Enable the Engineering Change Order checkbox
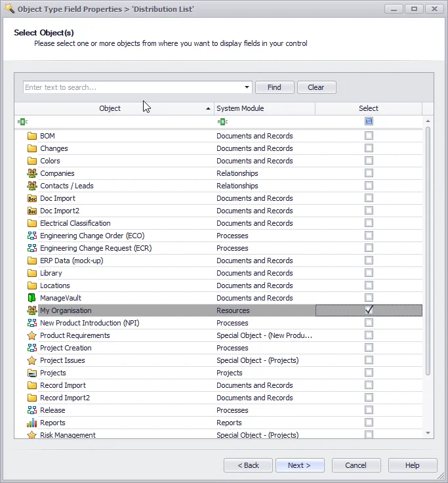Viewport: 448px width, 483px height. coord(369,236)
